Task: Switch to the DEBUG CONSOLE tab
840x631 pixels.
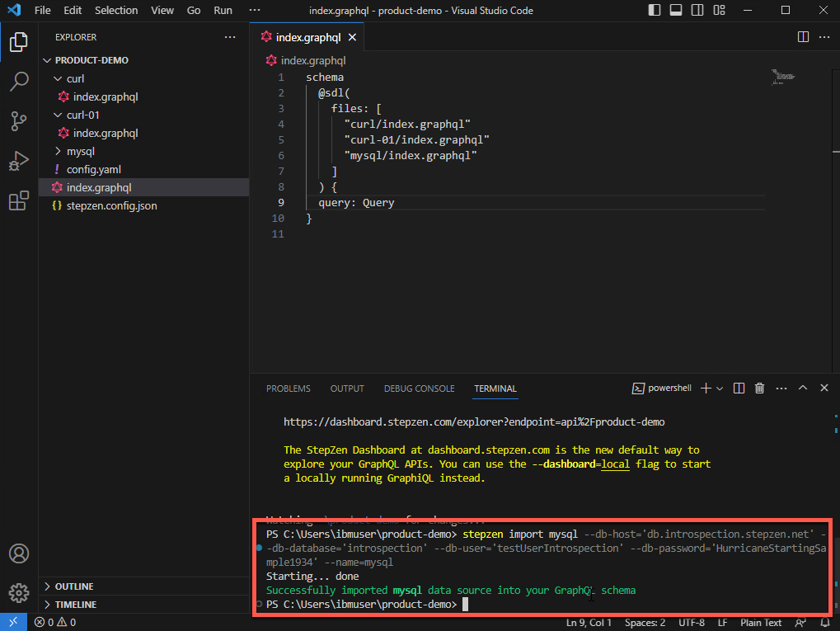Action: 419,388
